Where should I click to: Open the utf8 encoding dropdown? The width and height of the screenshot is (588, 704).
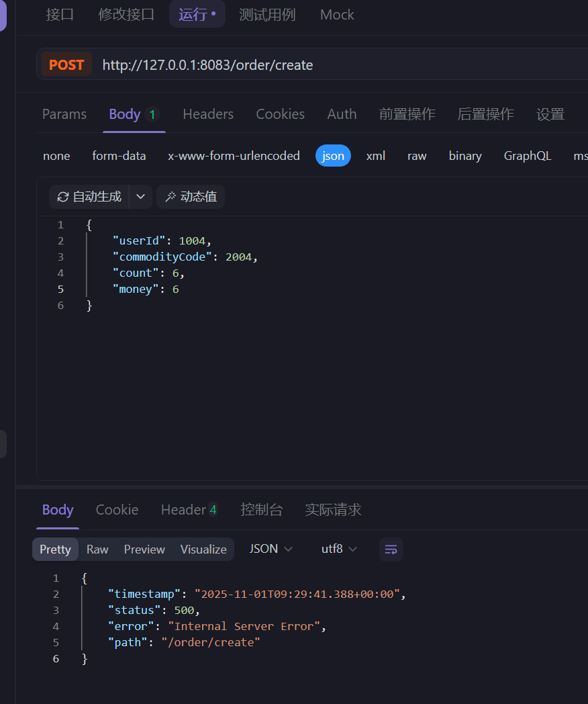(x=339, y=549)
